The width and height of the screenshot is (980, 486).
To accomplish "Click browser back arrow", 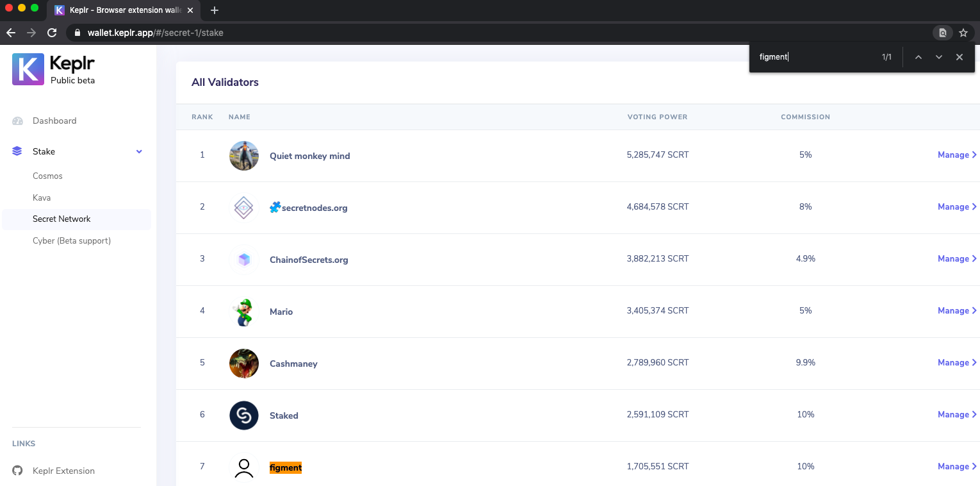I will pyautogui.click(x=11, y=33).
